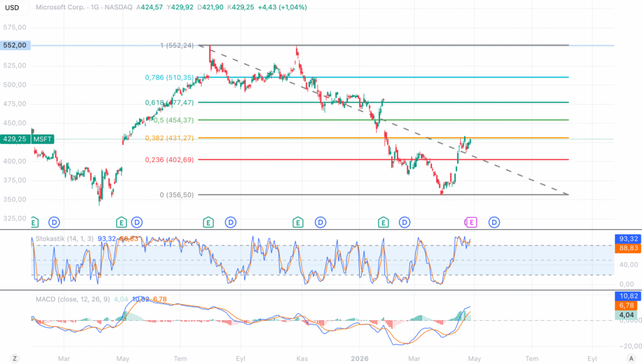Screen dimensions: 642x364
Task: Click the dividend D marker right of 2026
Action: [x=405, y=222]
